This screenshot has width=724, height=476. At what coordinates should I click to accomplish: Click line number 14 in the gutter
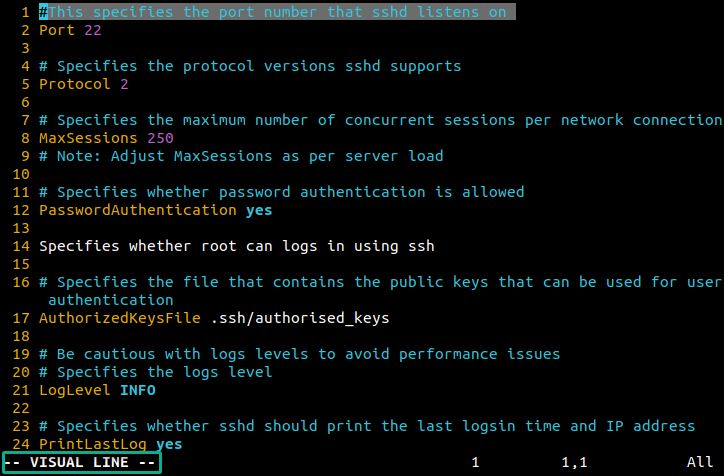point(21,246)
